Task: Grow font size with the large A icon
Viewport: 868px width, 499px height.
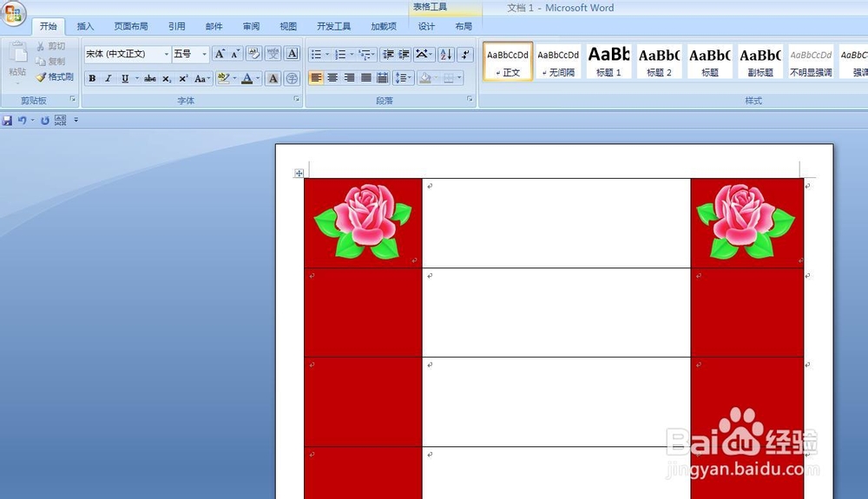Action: (x=220, y=54)
